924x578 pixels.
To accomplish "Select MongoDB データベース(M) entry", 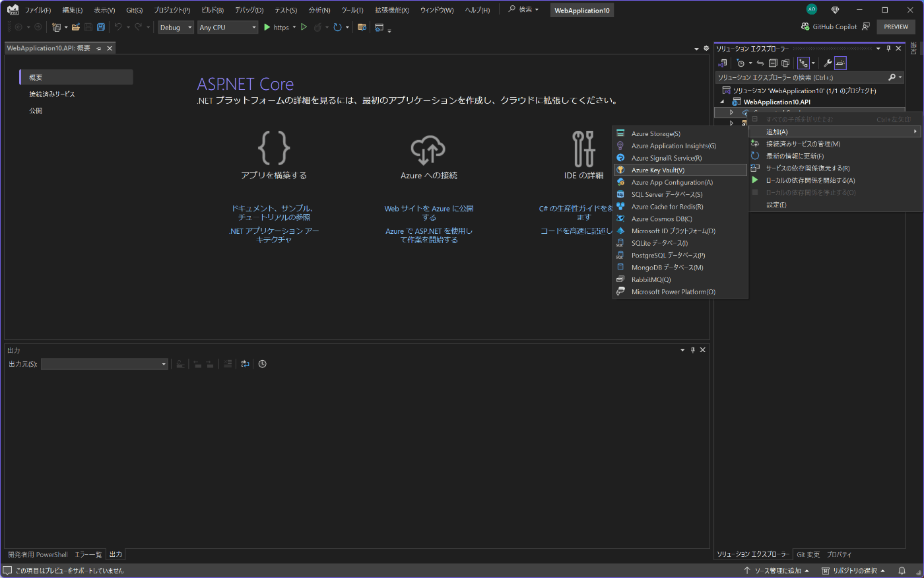I will [x=680, y=268].
